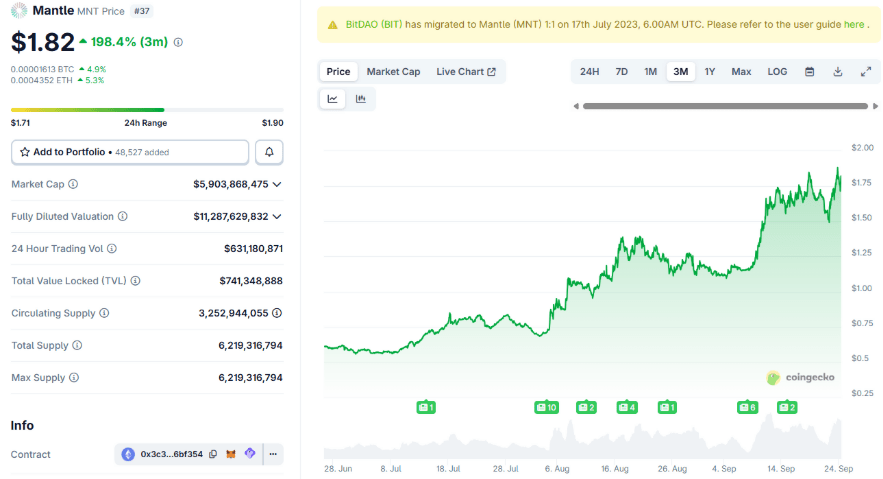Show Circulating Supply label info icon
Screen dimensions: 883x479
pos(104,313)
